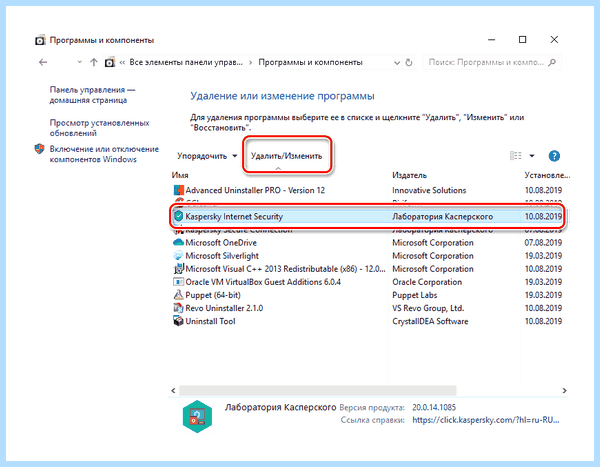Sort by Установлено column header
Screen dimensions: 600x467
pyautogui.click(x=547, y=175)
